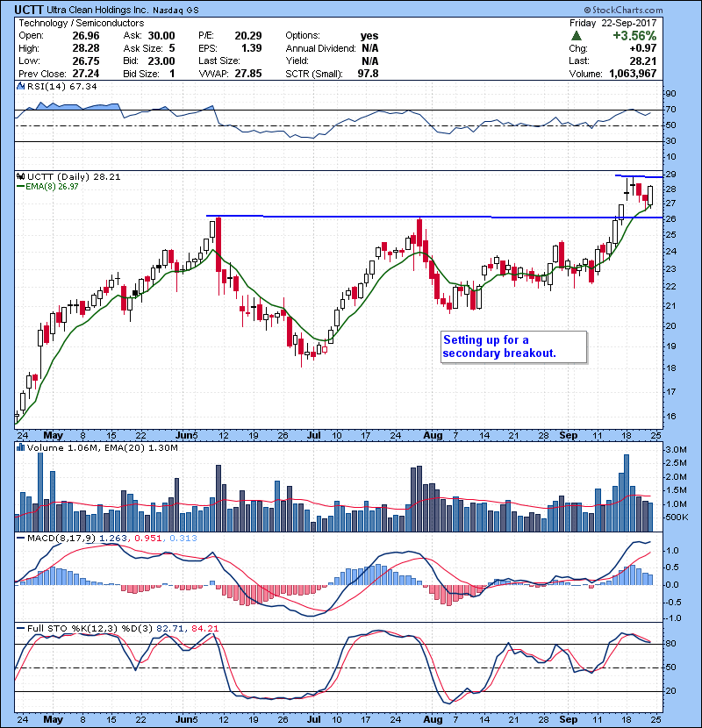This screenshot has height=728, width=702.
Task: Click the MACD legend line marker
Action: pyautogui.click(x=21, y=539)
